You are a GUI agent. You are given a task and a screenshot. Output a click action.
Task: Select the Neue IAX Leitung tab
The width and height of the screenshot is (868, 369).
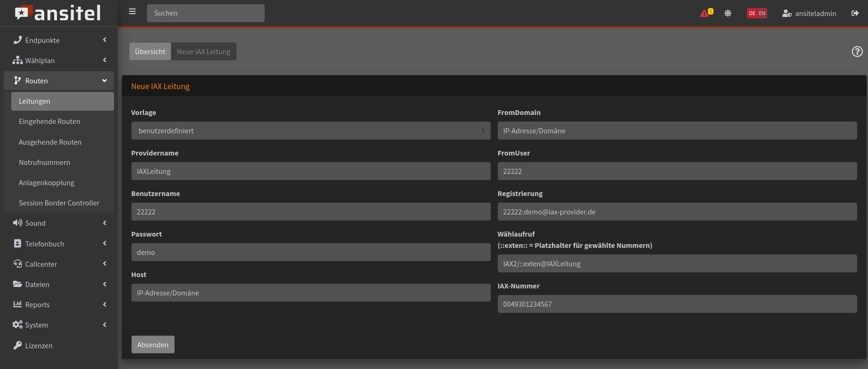click(x=203, y=51)
